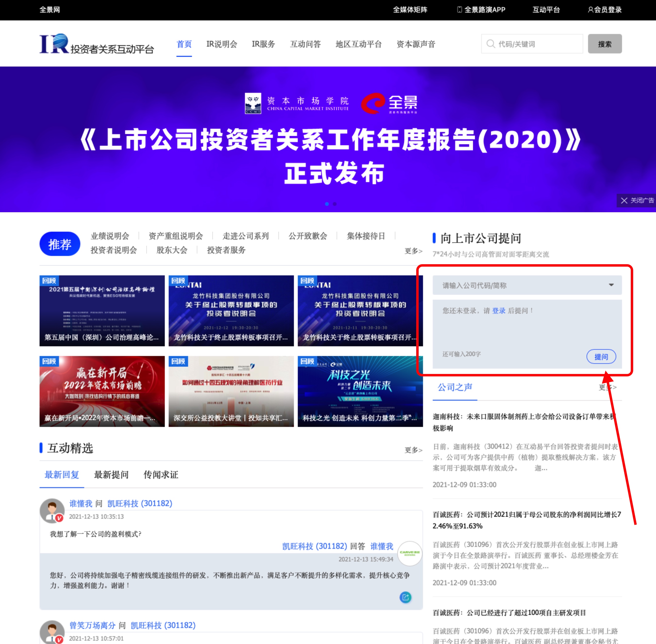
Task: Click 谁懂我 username in first question
Action: pyautogui.click(x=81, y=503)
